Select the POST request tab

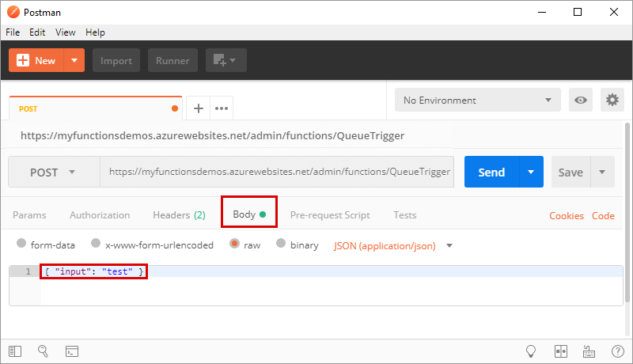point(96,108)
